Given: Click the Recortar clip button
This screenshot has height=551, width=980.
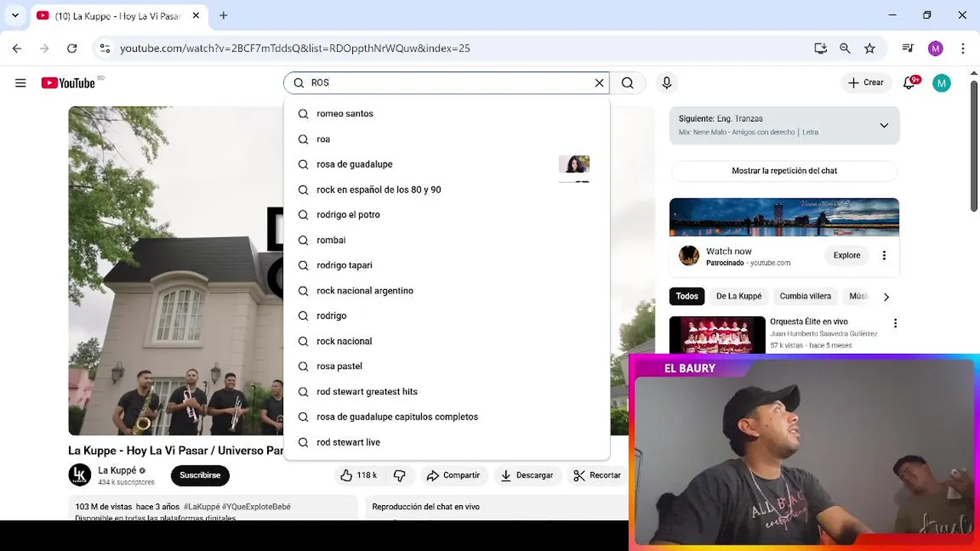Looking at the screenshot, I should click(x=598, y=475).
